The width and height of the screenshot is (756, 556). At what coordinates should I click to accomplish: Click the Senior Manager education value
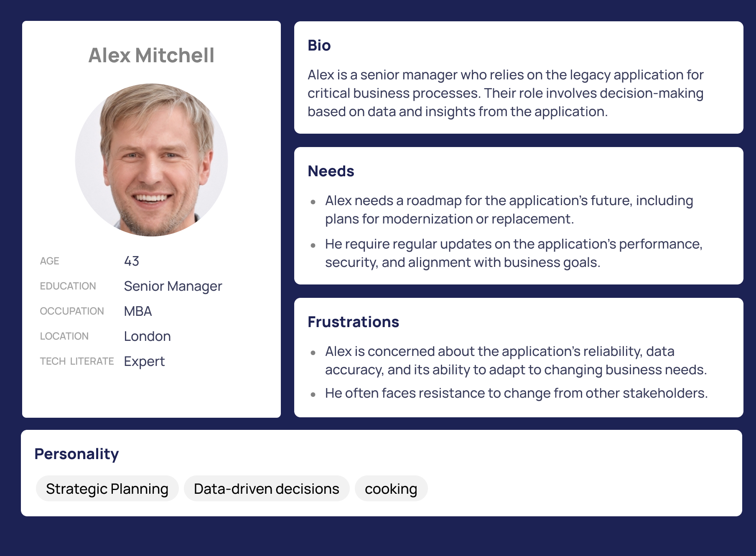click(173, 286)
